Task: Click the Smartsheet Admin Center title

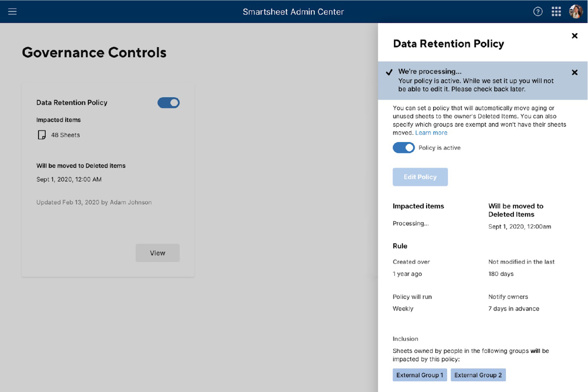Action: 293,12
